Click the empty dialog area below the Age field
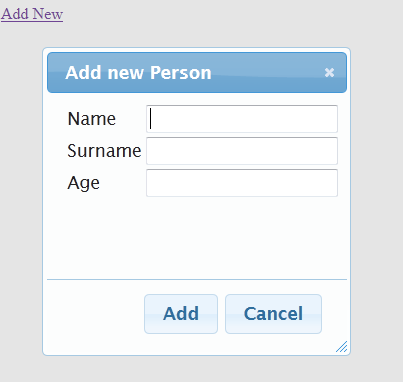The height and width of the screenshot is (382, 403). pyautogui.click(x=197, y=237)
